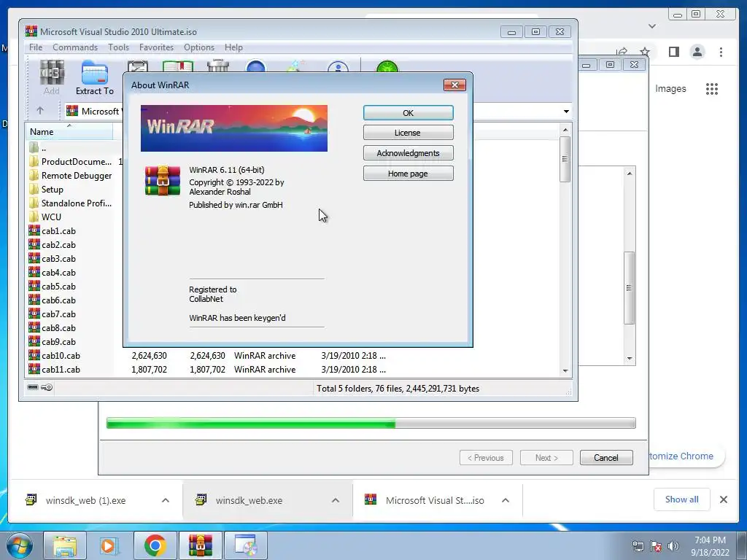
Task: Click the drive icon in WinRAR status bar
Action: tap(33, 387)
